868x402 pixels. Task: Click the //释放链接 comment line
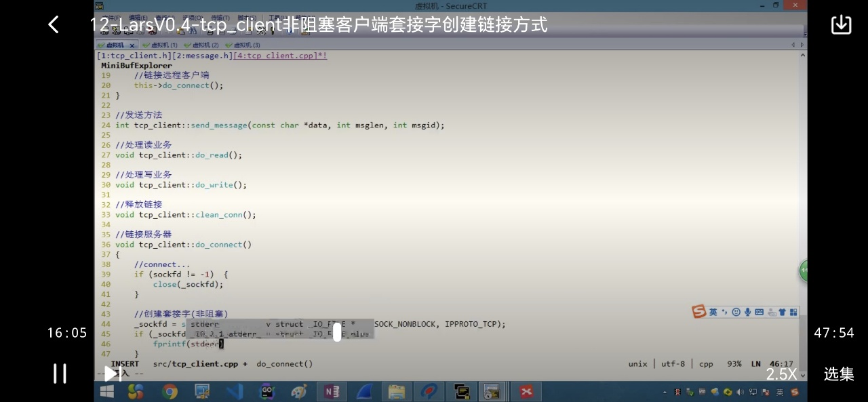click(x=139, y=205)
